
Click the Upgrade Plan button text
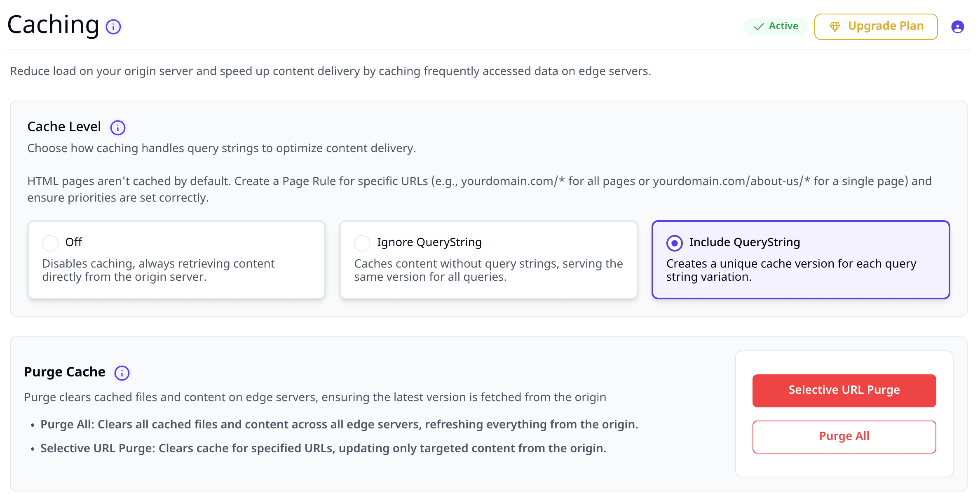(886, 26)
